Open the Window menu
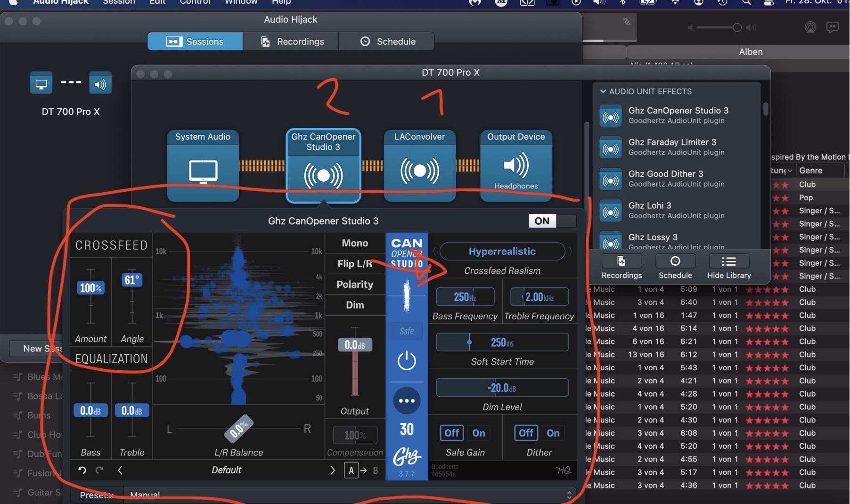The image size is (850, 504). [241, 2]
